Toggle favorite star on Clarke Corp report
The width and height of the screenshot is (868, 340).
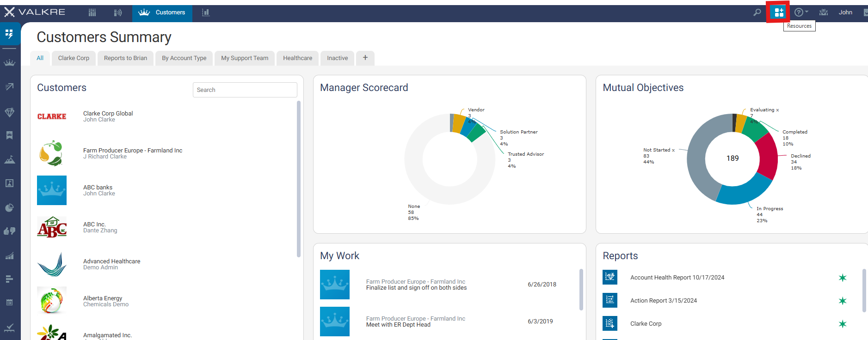pos(843,324)
